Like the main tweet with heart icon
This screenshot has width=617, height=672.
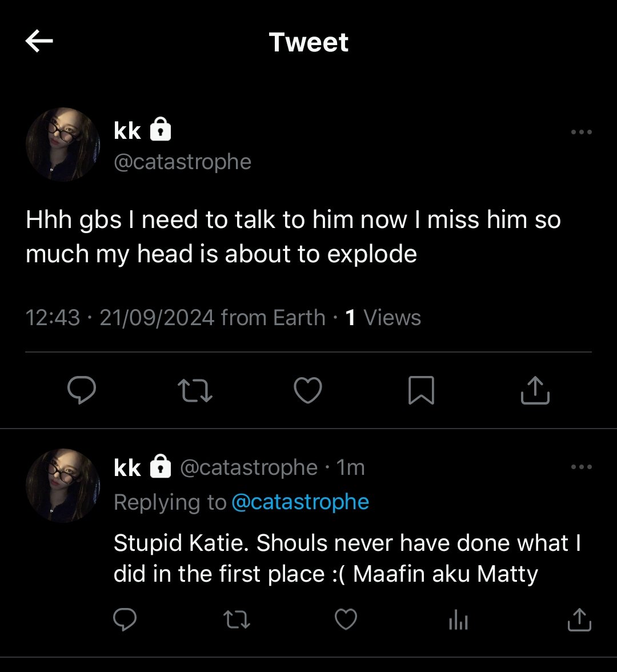coord(308,390)
